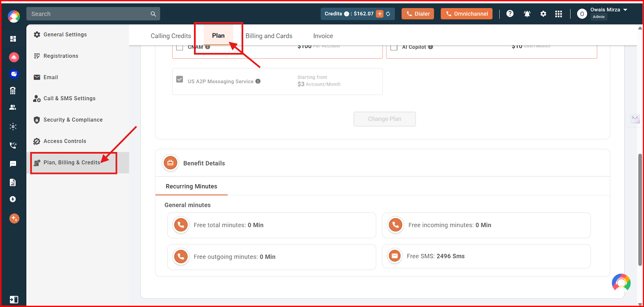
Task: Open the dial pad phone icon in left rail
Action: point(13,91)
